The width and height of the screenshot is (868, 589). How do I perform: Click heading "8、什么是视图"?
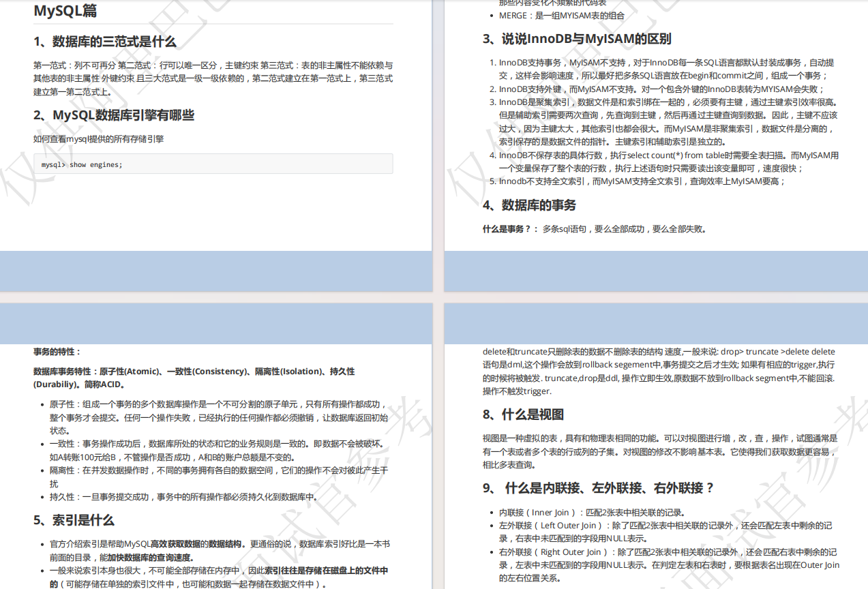tap(523, 414)
